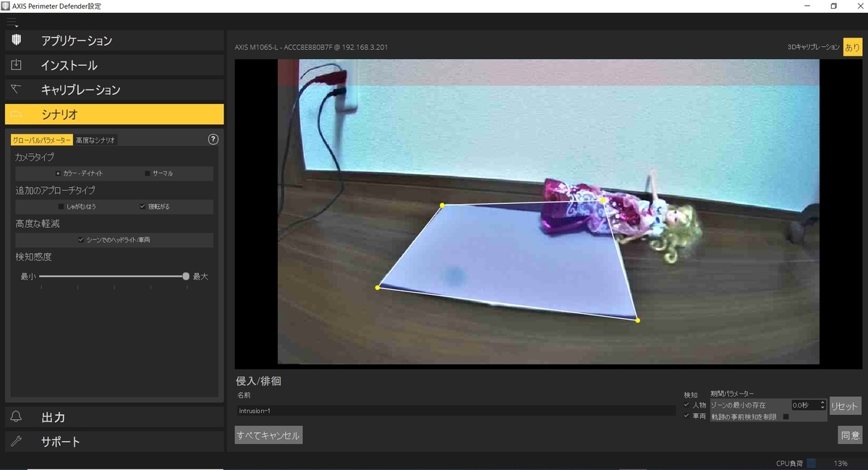The height and width of the screenshot is (470, 868).
Task: Uncheck 車両 detection under 検知
Action: (686, 415)
